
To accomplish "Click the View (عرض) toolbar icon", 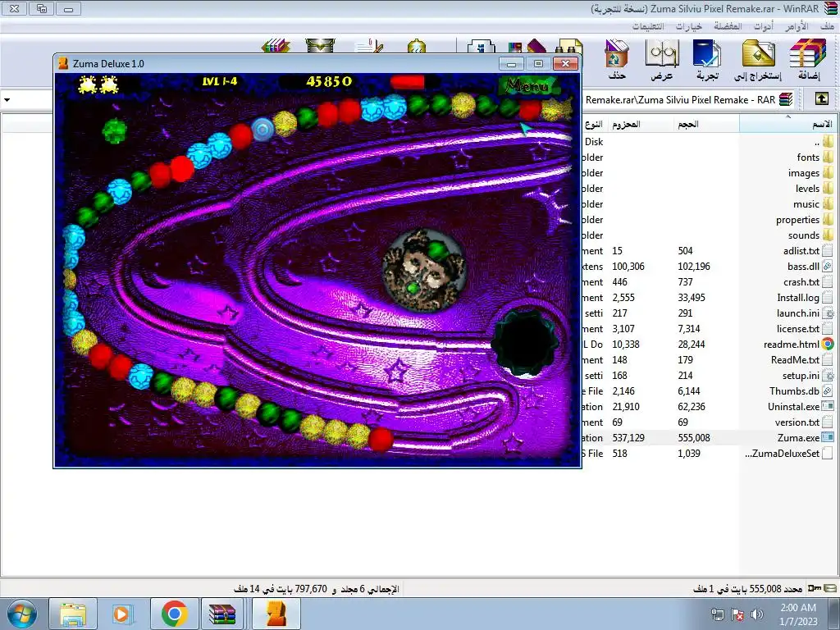I will pyautogui.click(x=662, y=59).
